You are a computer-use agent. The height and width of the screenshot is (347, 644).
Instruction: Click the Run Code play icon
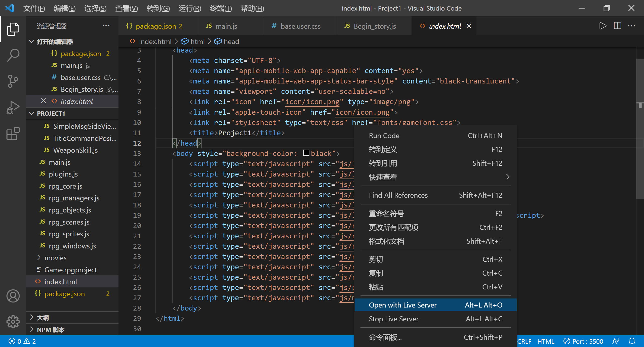pyautogui.click(x=603, y=26)
